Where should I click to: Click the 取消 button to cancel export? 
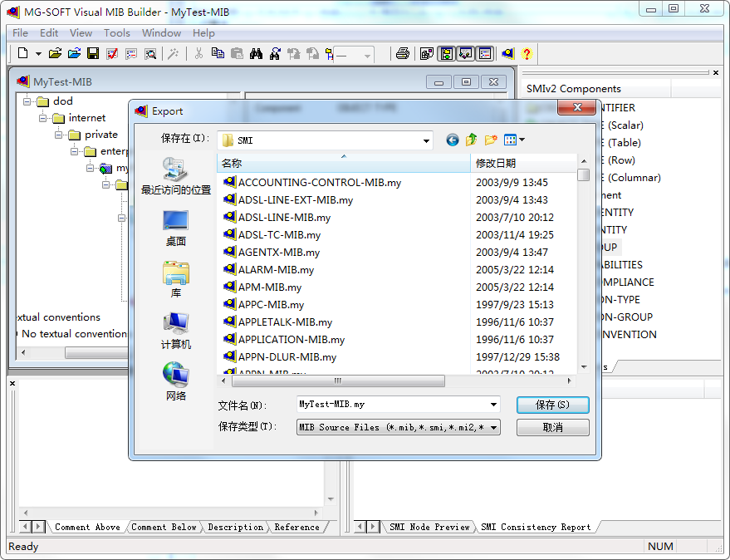(x=552, y=426)
